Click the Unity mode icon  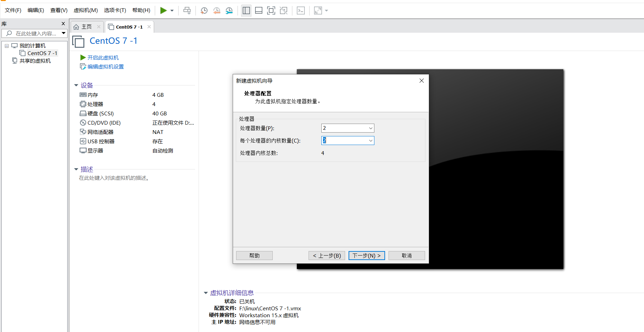(284, 11)
